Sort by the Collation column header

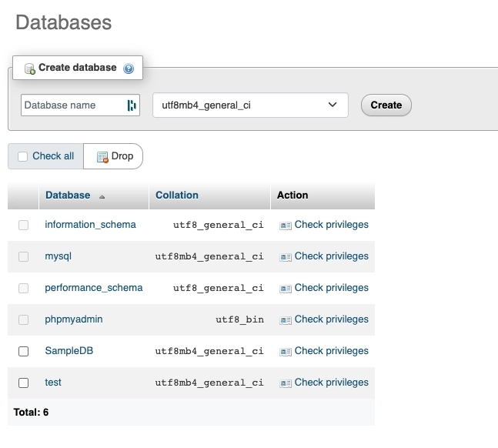click(x=177, y=195)
